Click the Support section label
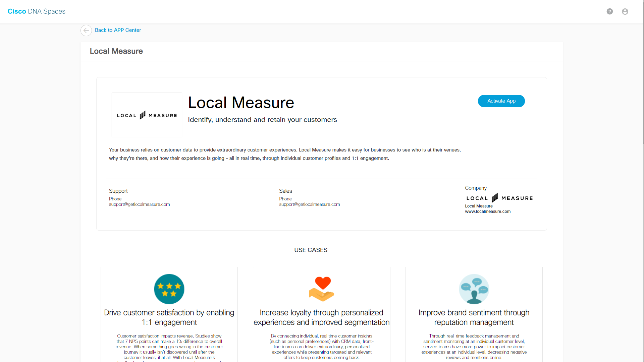Viewport: 644px width, 362px height. 118,191
